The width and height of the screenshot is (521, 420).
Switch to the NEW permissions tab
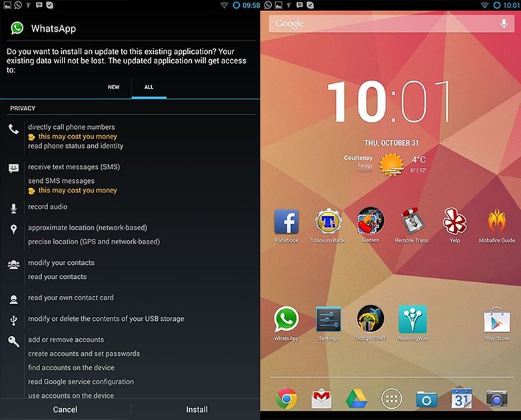click(113, 87)
